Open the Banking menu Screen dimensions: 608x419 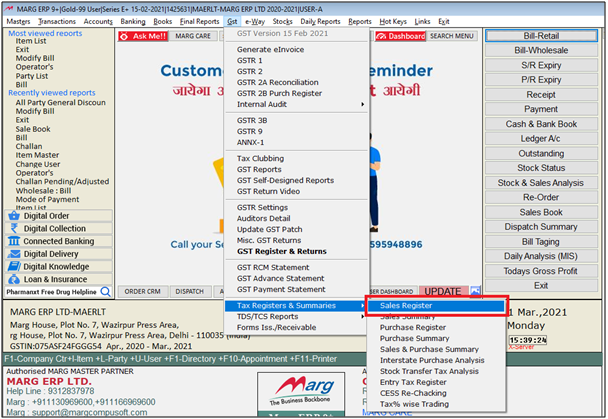[x=133, y=21]
